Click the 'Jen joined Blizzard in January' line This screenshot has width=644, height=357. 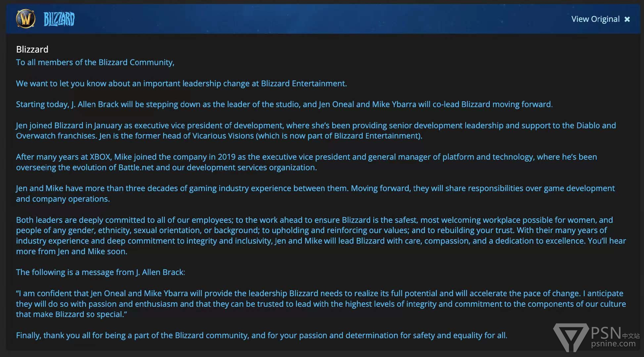coord(316,126)
